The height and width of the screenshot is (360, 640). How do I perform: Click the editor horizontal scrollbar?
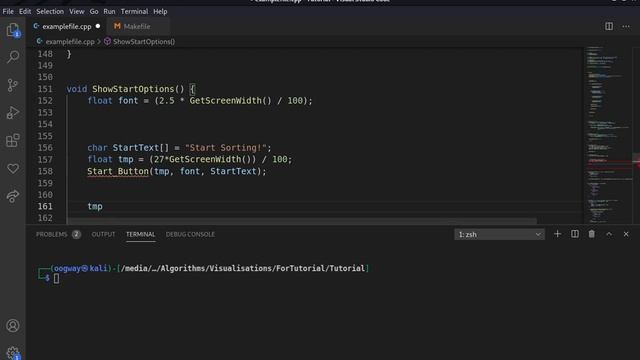click(x=302, y=221)
